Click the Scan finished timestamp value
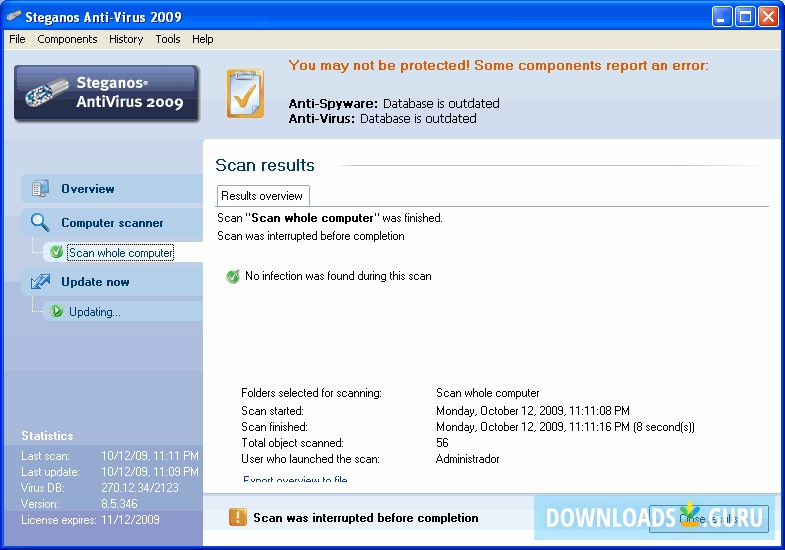Screen dimensions: 785x550 [x=565, y=427]
